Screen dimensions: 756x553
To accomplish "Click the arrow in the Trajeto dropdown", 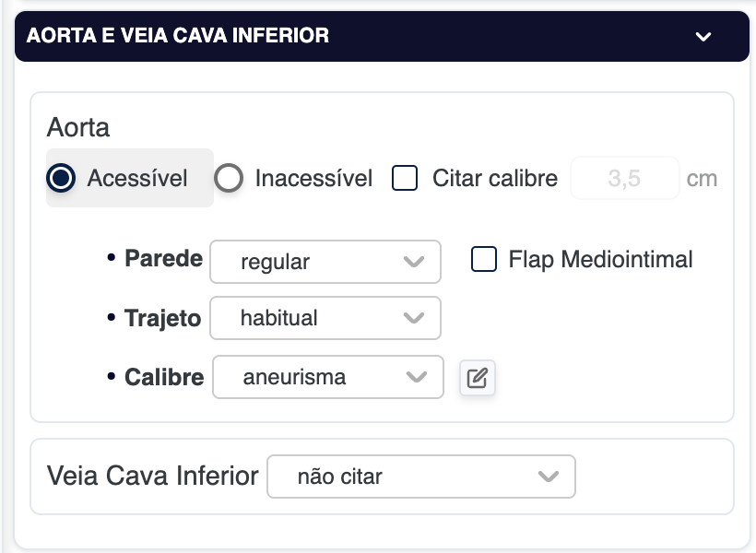I will point(414,318).
